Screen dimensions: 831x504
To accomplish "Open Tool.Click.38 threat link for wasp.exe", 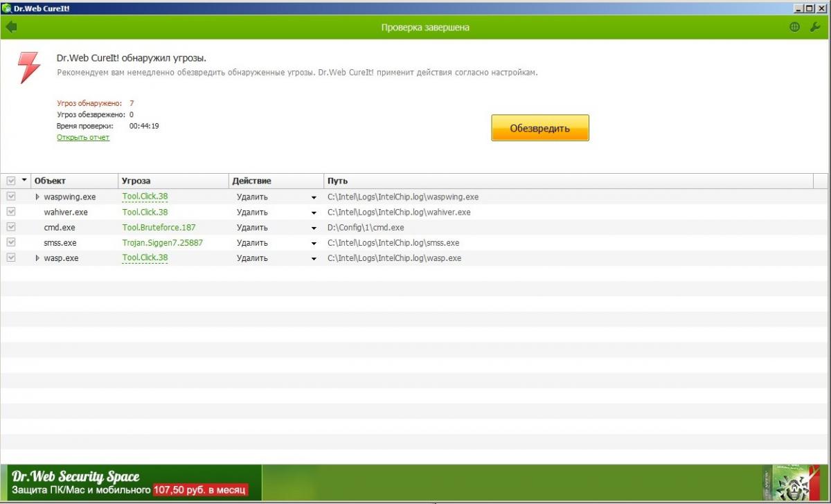I will tap(145, 258).
